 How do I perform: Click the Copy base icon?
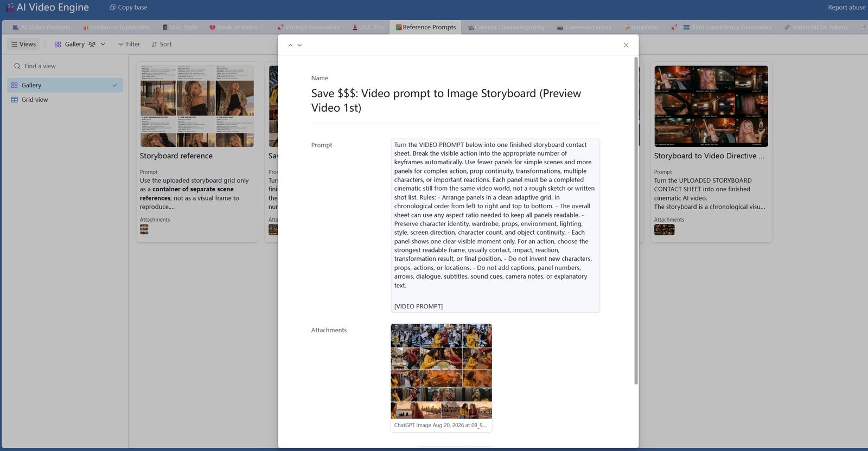click(112, 8)
